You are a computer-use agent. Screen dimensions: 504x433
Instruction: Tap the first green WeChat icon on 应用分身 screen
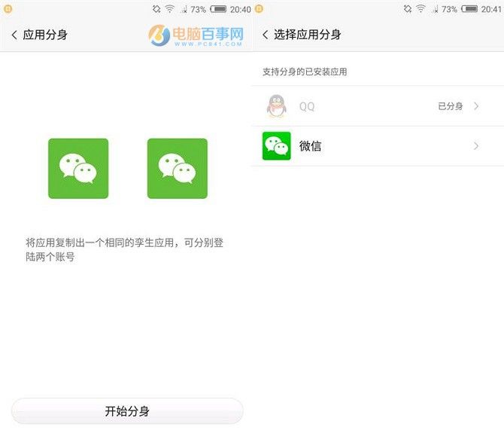(x=78, y=169)
